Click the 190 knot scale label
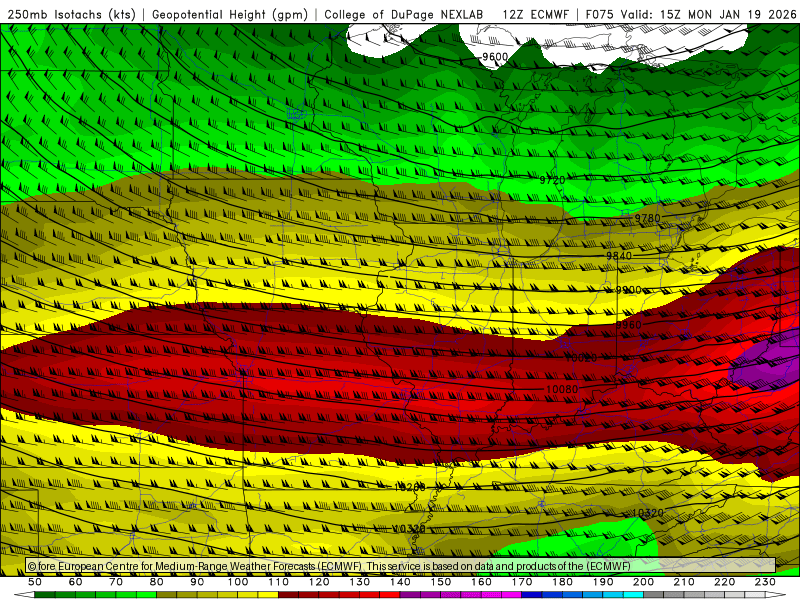 pos(603,582)
